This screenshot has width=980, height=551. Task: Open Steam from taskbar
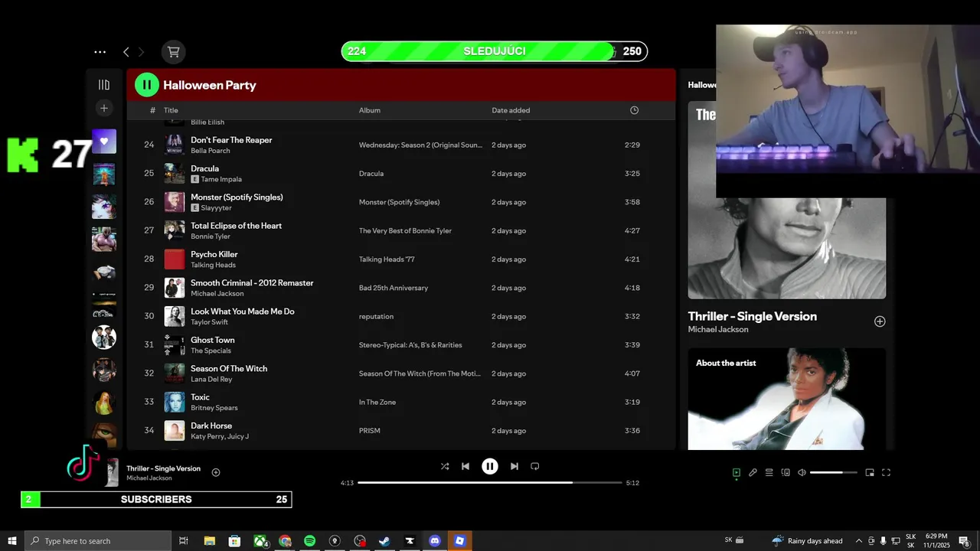pos(384,541)
